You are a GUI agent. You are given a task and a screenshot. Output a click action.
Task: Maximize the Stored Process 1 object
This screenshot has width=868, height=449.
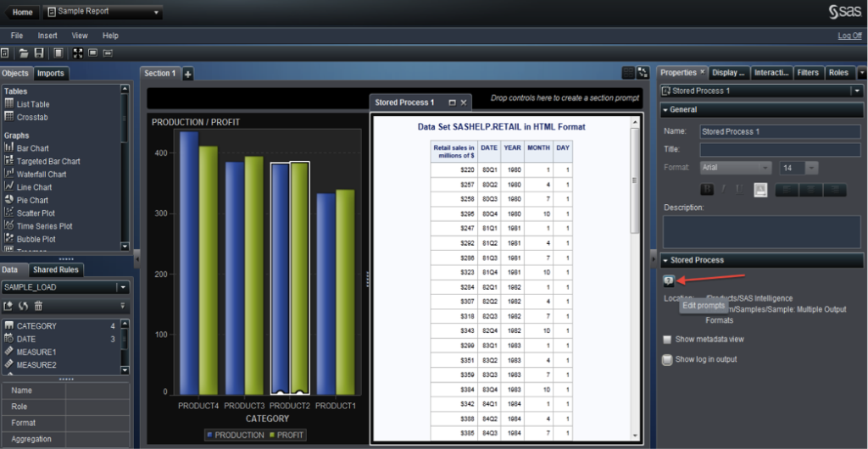tap(452, 103)
